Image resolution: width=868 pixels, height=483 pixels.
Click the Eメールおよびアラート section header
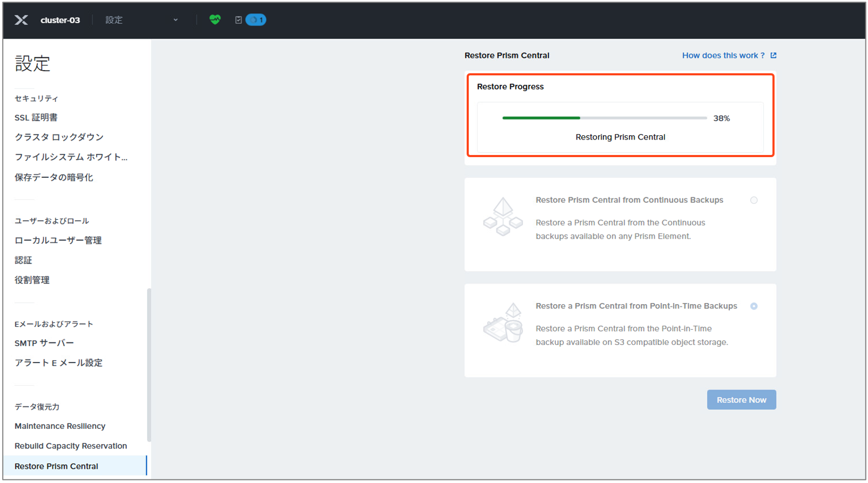(x=54, y=324)
